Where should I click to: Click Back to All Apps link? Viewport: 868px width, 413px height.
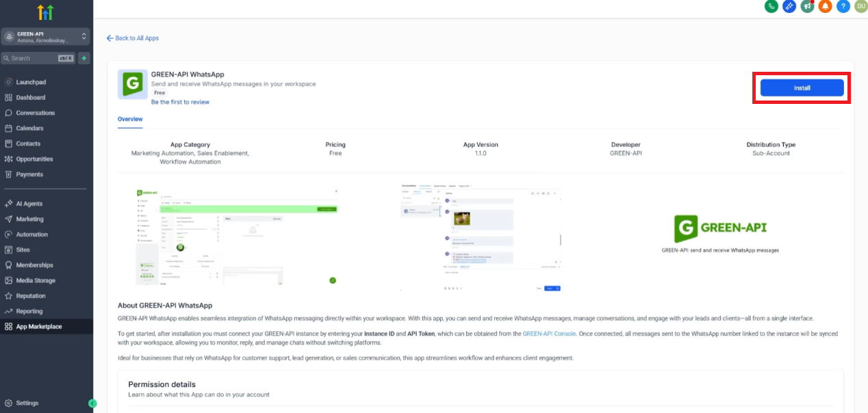pos(133,38)
